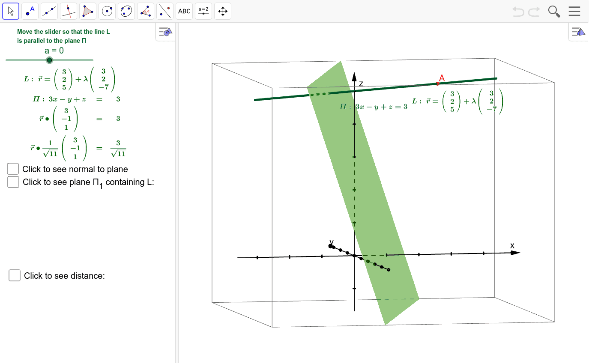Viewport: 589px width, 364px height.
Task: Check 'Click to see plane Π1 containing L'
Action: tap(13, 182)
